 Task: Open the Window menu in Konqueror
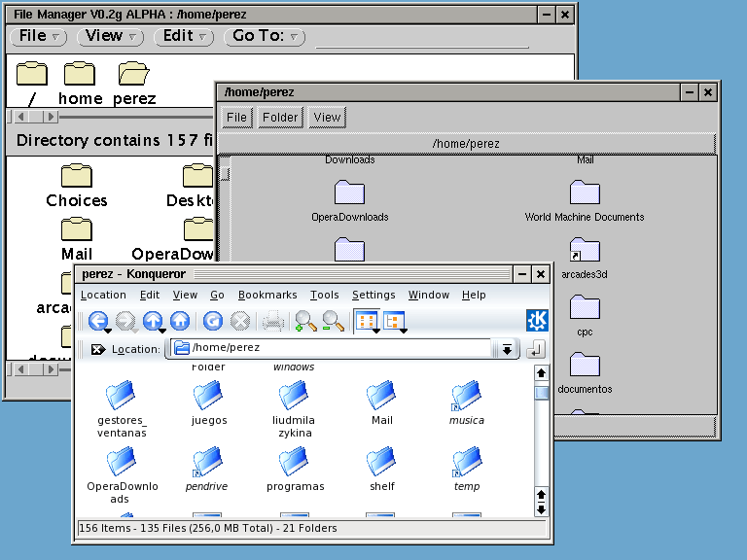click(x=429, y=296)
